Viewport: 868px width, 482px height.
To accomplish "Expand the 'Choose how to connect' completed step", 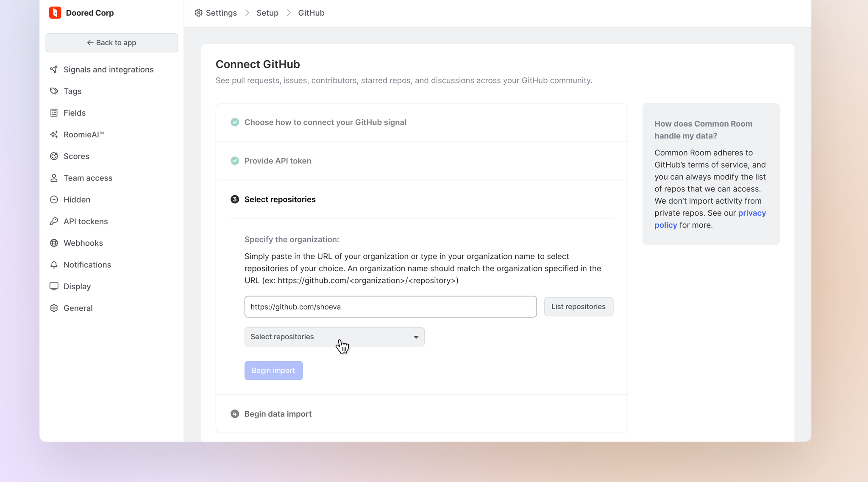I will 325,122.
